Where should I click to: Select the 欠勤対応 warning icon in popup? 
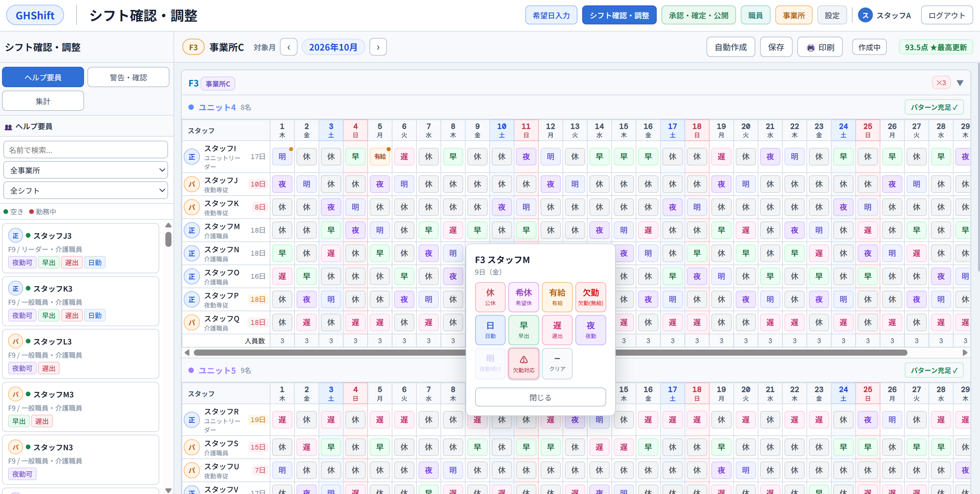524,359
